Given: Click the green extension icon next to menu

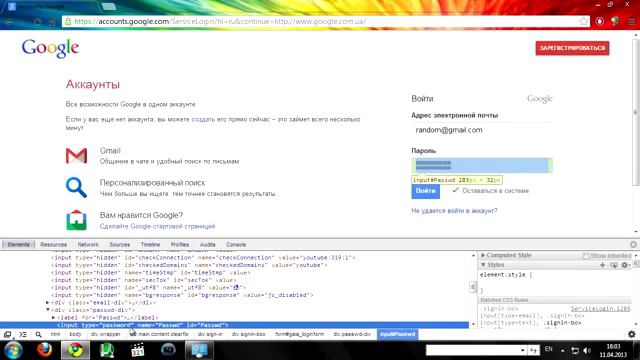Looking at the screenshot, I should (x=615, y=21).
